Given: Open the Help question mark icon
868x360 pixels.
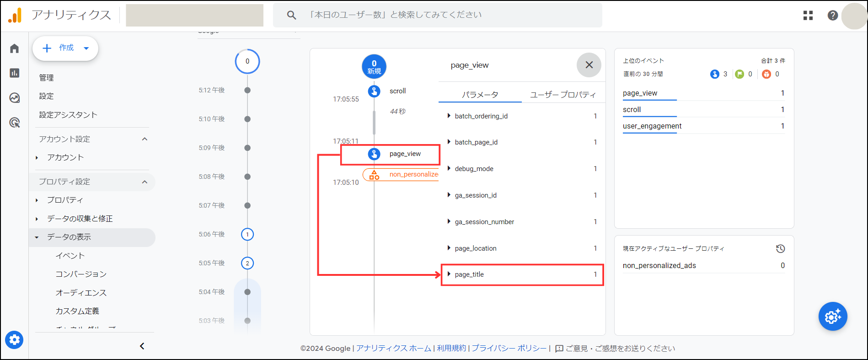Looking at the screenshot, I should pyautogui.click(x=833, y=16).
